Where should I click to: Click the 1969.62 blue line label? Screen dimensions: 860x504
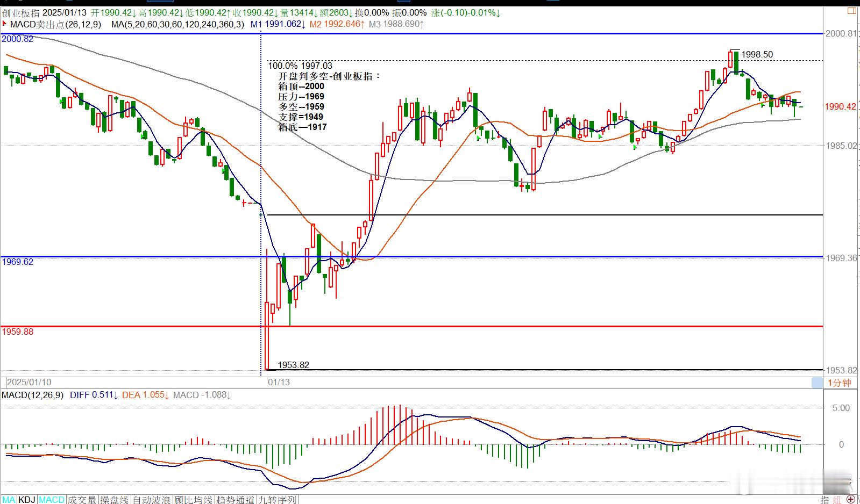tap(18, 262)
